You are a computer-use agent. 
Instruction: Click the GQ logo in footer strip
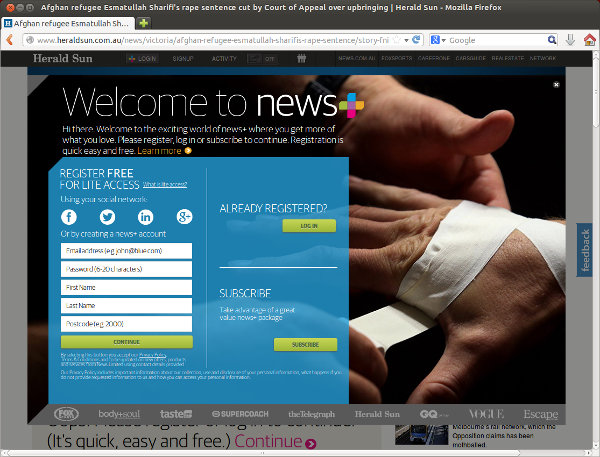(434, 414)
